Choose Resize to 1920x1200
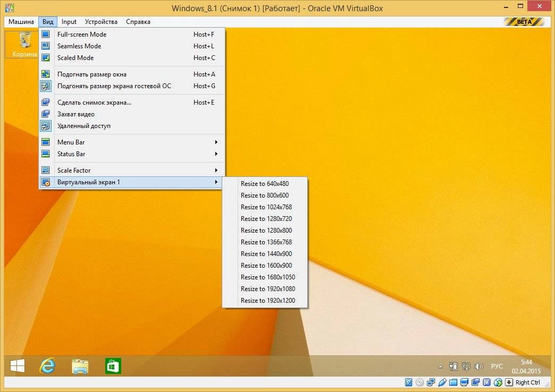Screen dimensions: 555x392 click(265, 300)
